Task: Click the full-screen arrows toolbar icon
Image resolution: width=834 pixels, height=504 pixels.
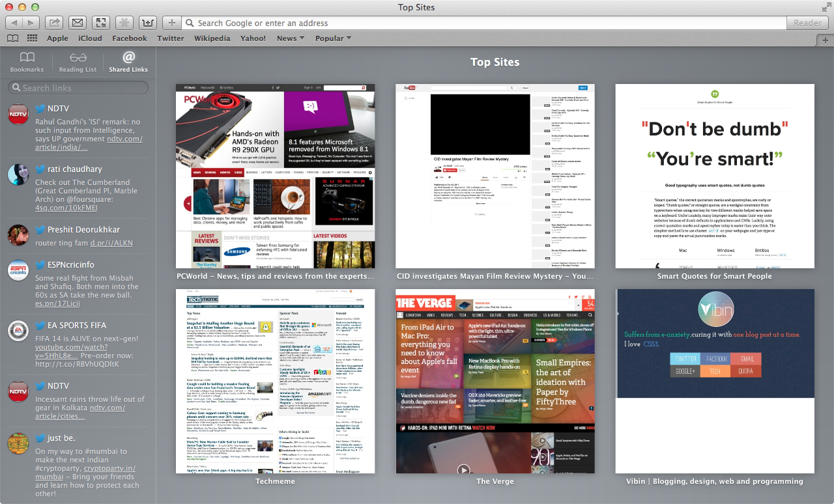Action: coord(101,23)
